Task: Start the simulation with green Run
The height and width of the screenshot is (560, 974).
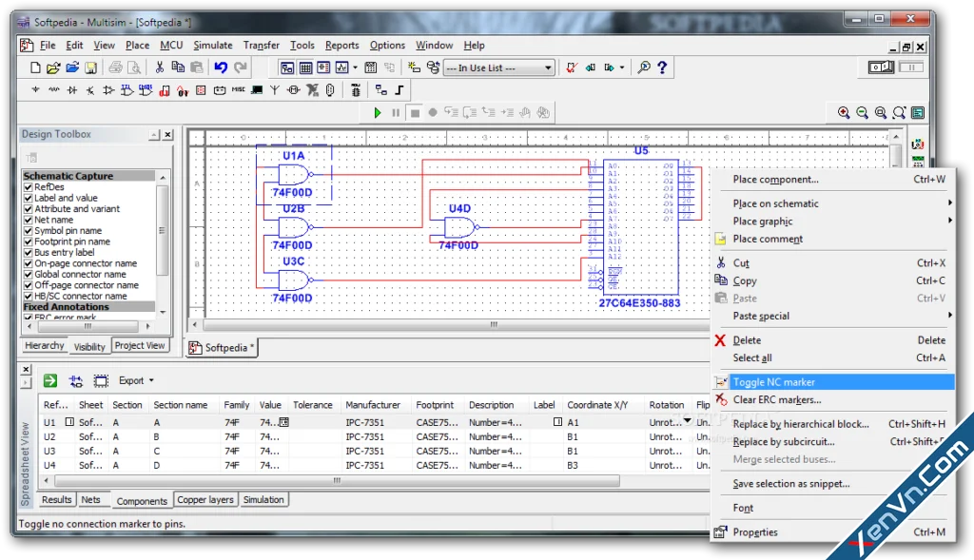Action: tap(377, 113)
